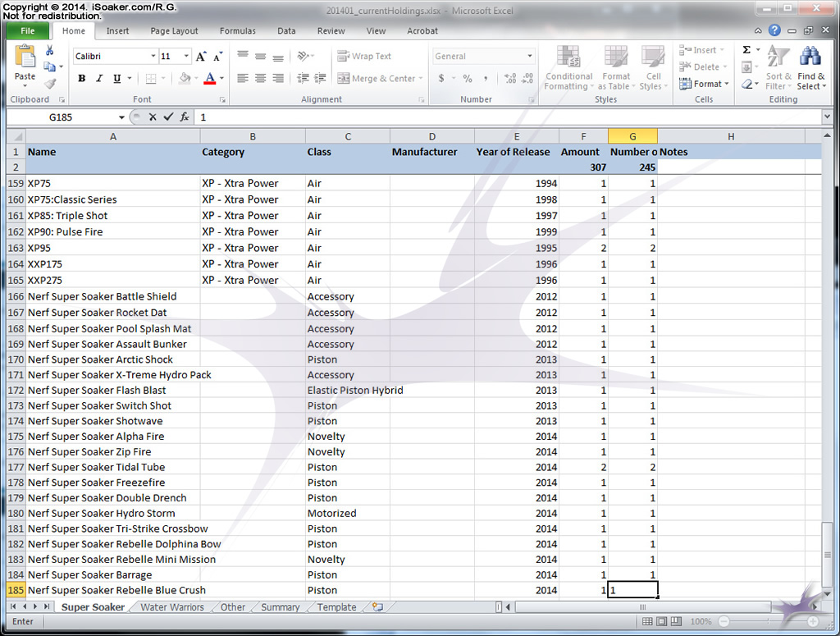The height and width of the screenshot is (636, 840).
Task: Switch to the Water Warriors sheet tab
Action: click(x=172, y=607)
